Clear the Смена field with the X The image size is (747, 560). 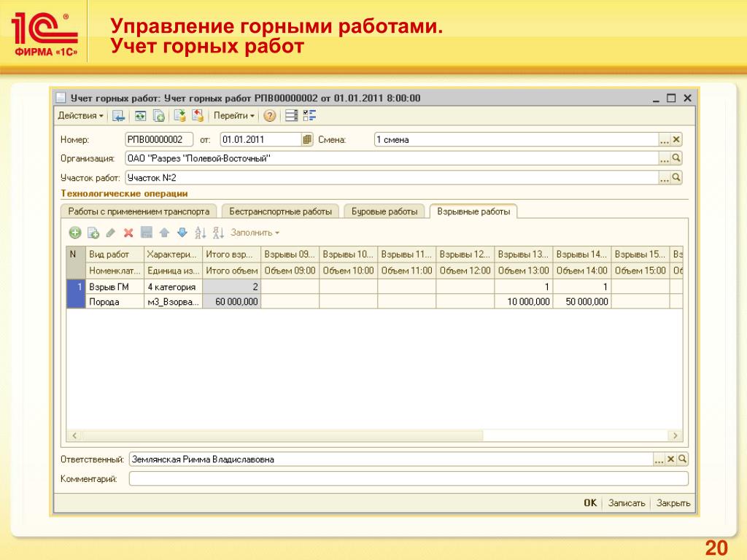(x=676, y=139)
